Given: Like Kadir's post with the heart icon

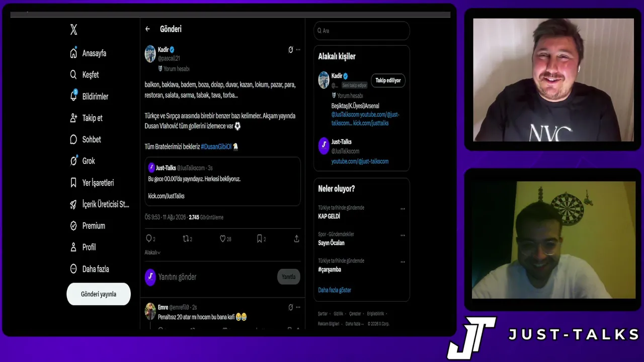Looking at the screenshot, I should pos(223,239).
